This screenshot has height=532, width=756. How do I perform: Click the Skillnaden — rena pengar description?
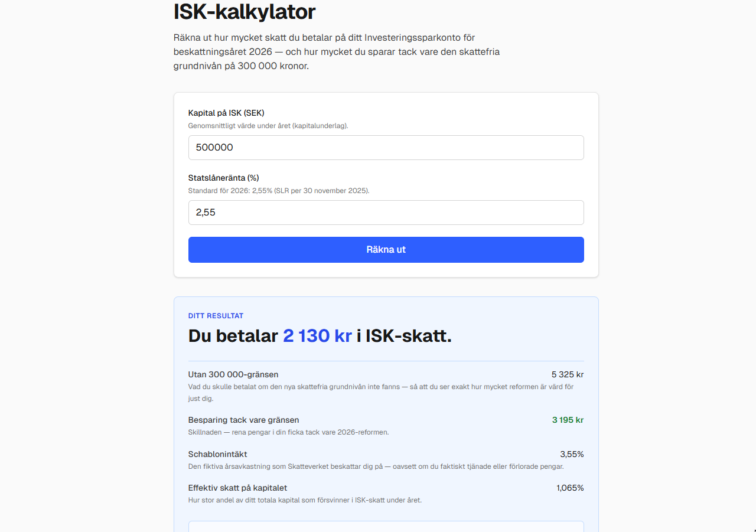pyautogui.click(x=289, y=432)
